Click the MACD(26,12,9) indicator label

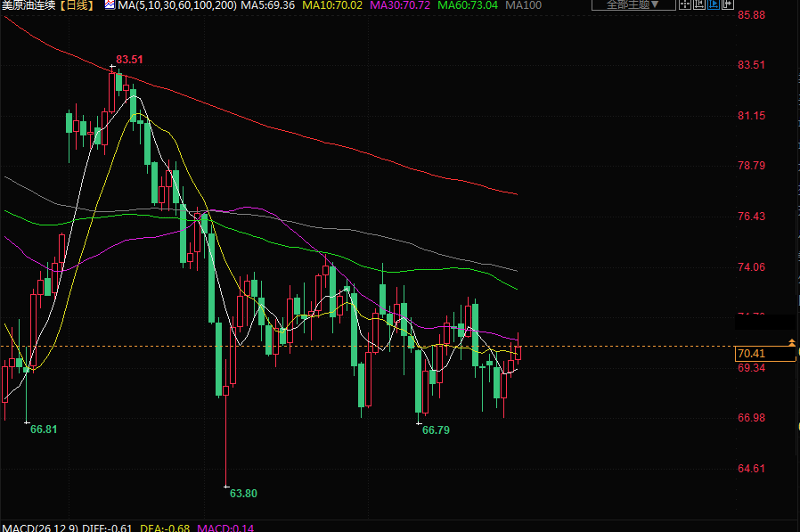(39, 528)
